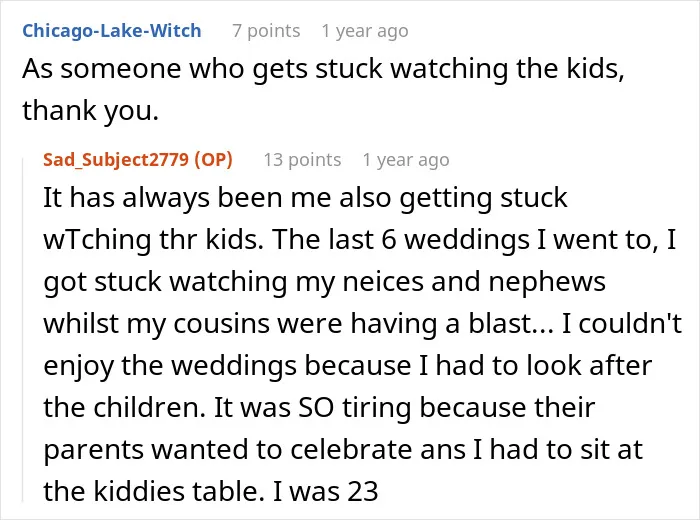Open Sad_Subject2779's user profile
700x520 pixels.
click(116, 159)
